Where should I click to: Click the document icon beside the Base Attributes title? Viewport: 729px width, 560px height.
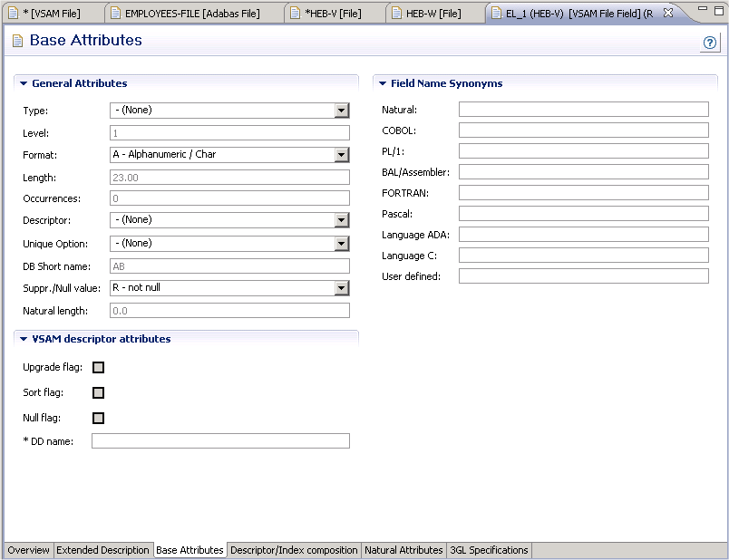[x=16, y=40]
